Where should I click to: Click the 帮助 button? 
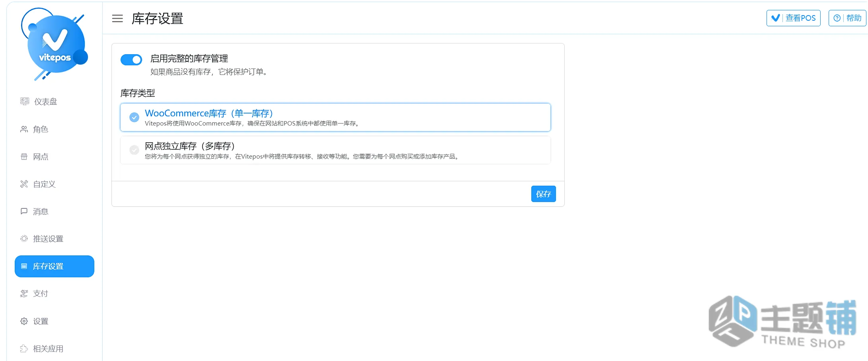point(847,18)
